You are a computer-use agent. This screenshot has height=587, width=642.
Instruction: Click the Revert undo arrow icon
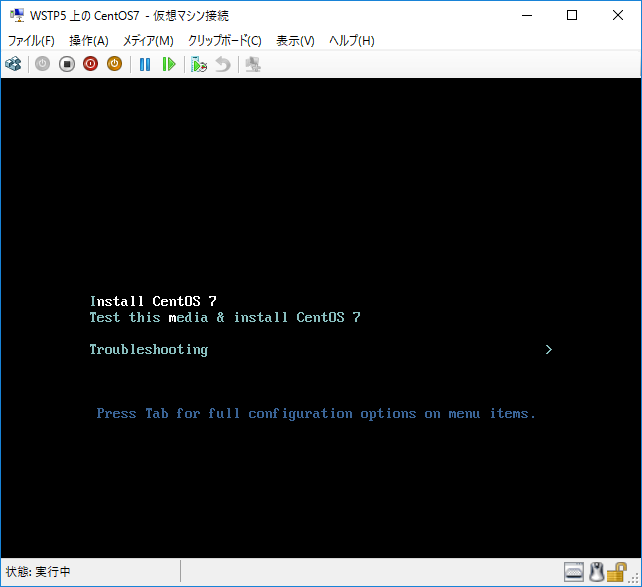tap(223, 64)
